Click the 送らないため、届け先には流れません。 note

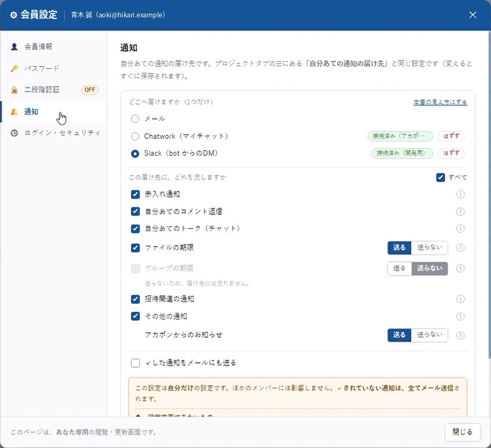[197, 284]
